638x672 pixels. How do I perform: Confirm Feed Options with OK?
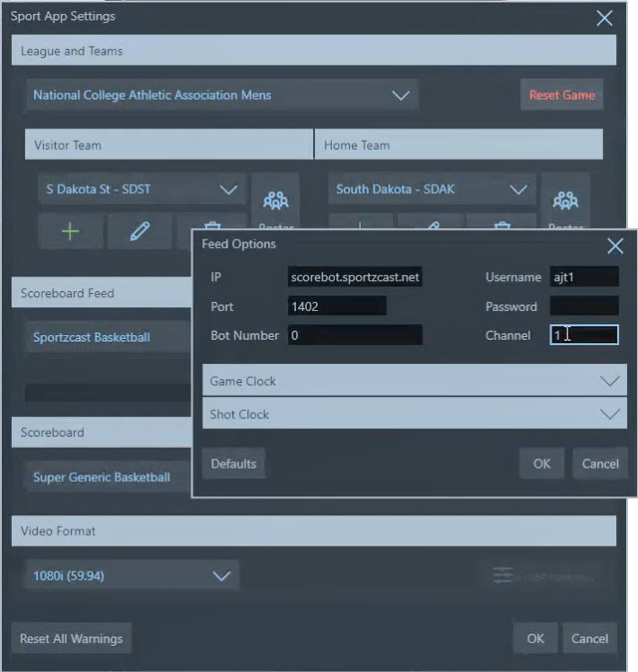[x=541, y=464]
